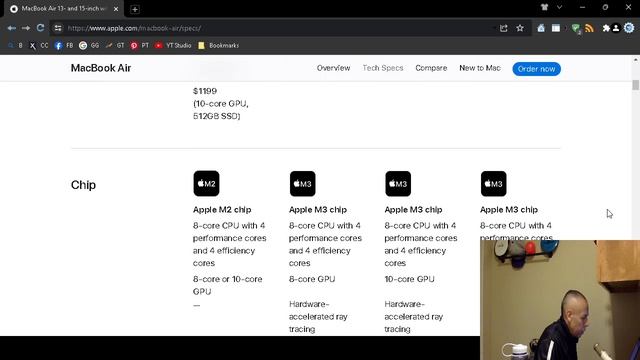
Task: Click the page vertical scrollbar thumb
Action: coord(636,85)
